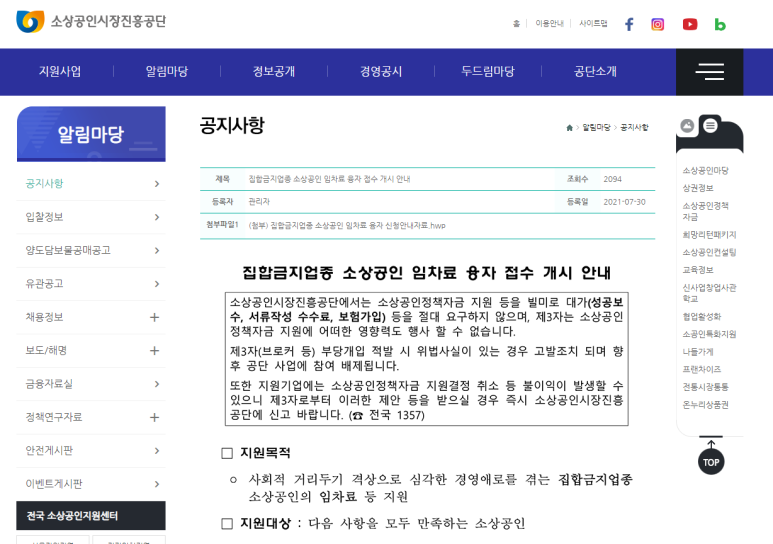Click 사이트맵 utility link
773x544 pixels.
click(x=593, y=23)
